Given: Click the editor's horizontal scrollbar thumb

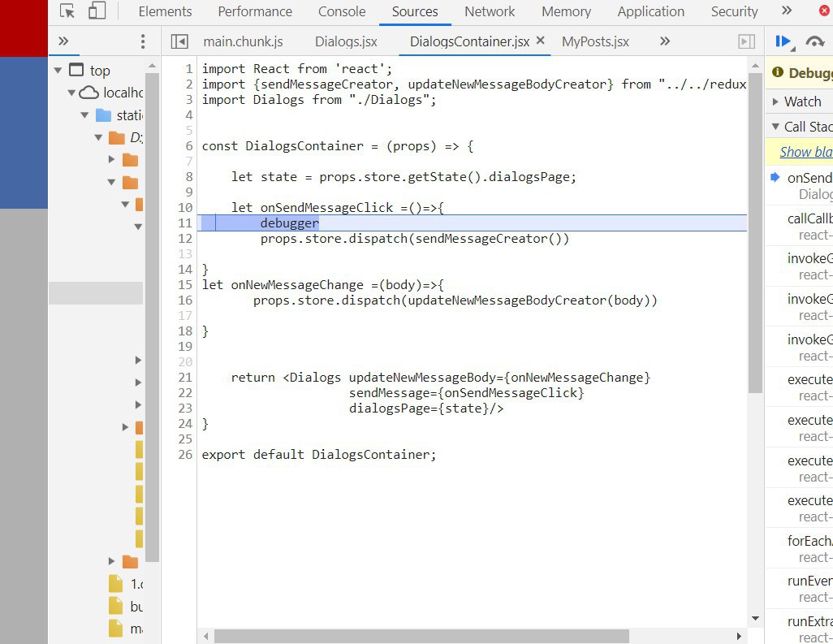Looking at the screenshot, I should (421, 636).
